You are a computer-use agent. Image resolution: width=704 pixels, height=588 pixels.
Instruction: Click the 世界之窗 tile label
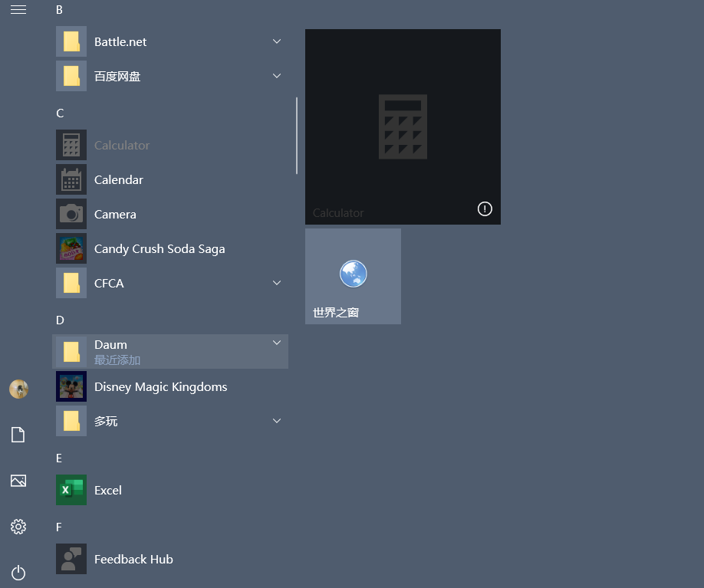click(x=336, y=313)
